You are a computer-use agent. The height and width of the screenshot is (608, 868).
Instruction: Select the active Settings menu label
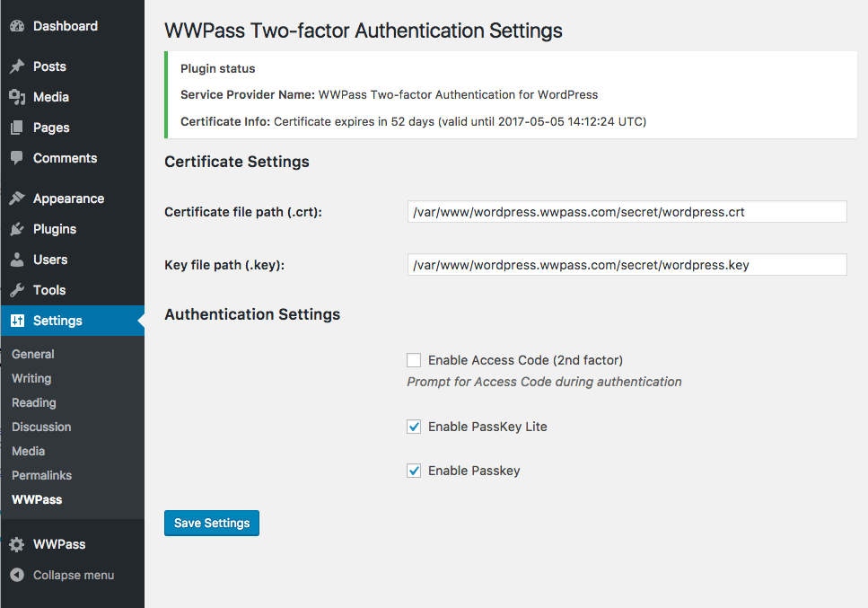57,321
